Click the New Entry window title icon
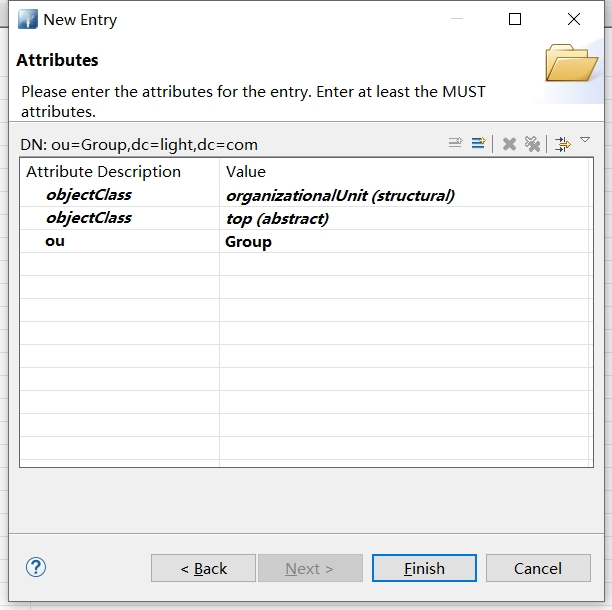This screenshot has width=612, height=610. pyautogui.click(x=27, y=19)
